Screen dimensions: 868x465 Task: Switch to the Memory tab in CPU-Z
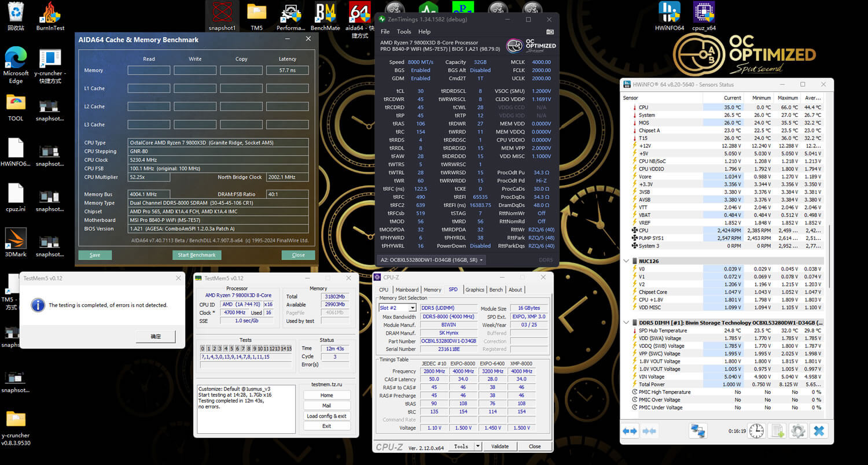tap(432, 290)
